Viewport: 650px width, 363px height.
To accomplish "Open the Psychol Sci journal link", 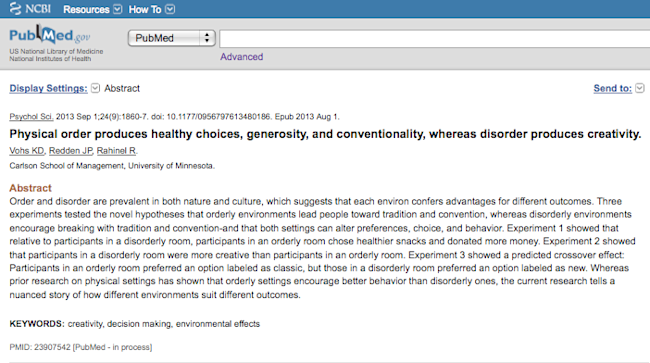I will (x=31, y=117).
